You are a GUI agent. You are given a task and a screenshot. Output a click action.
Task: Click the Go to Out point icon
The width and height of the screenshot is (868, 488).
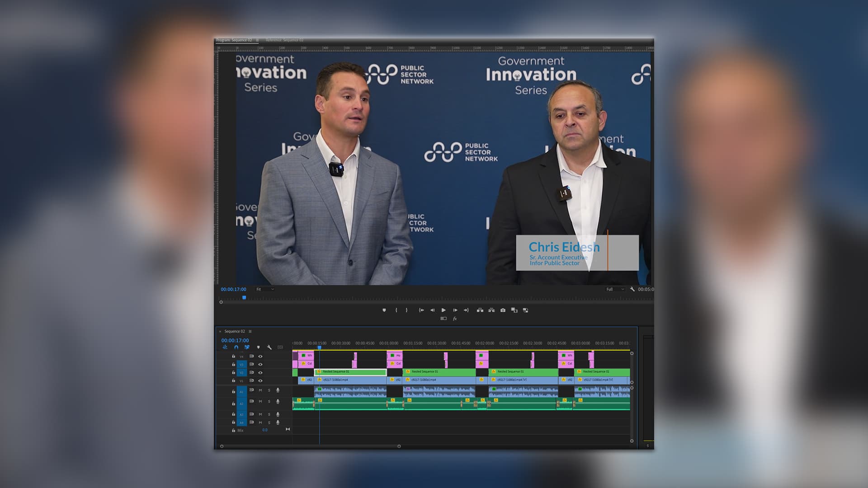pos(466,310)
